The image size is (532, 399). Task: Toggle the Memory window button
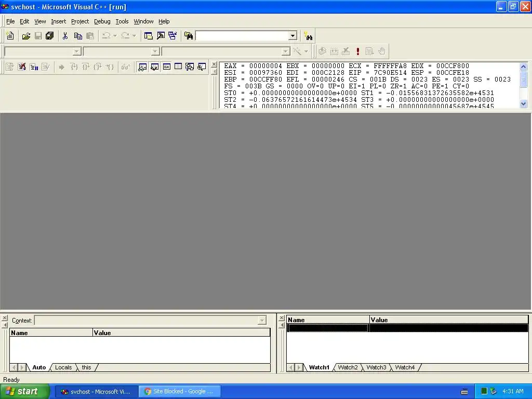178,67
